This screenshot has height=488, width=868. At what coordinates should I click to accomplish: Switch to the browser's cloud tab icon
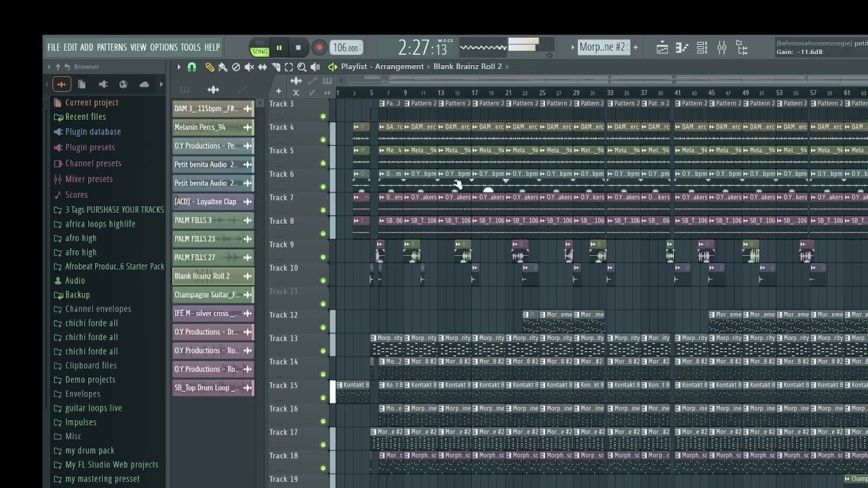[144, 84]
